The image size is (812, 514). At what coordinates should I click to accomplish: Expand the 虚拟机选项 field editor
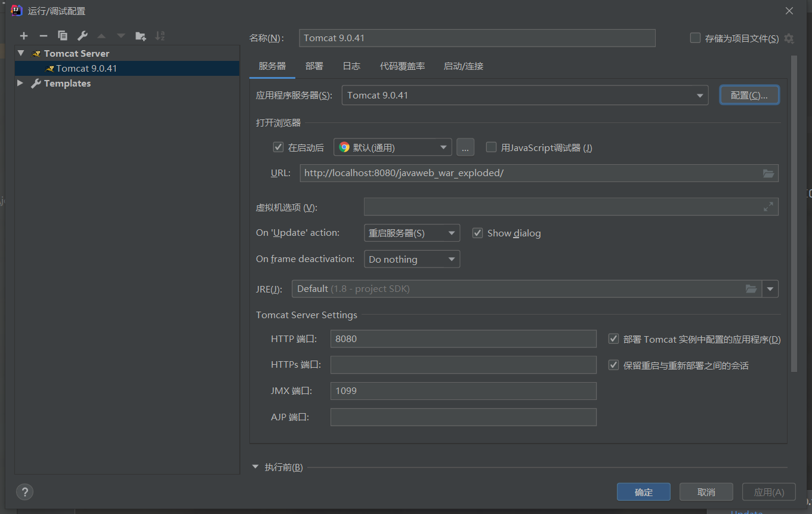768,207
